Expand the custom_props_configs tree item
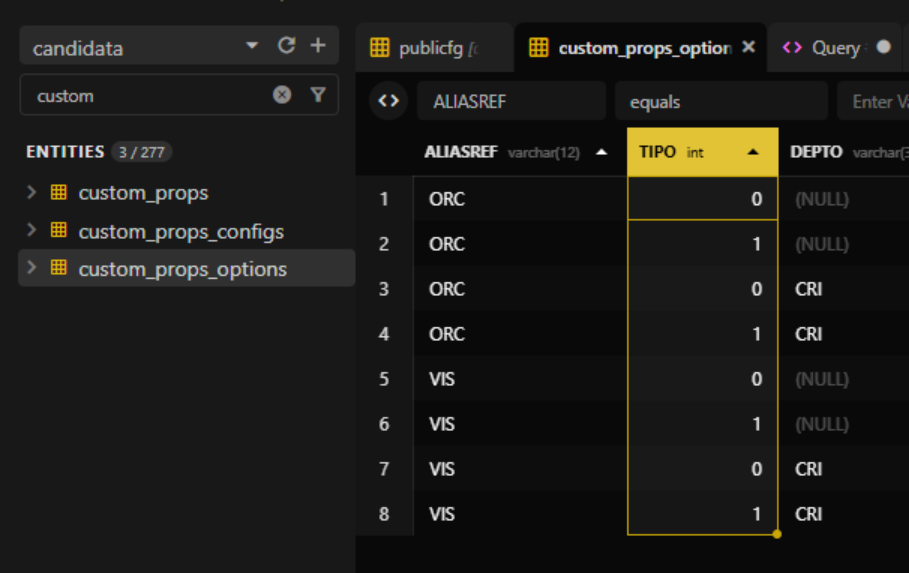 pyautogui.click(x=32, y=231)
